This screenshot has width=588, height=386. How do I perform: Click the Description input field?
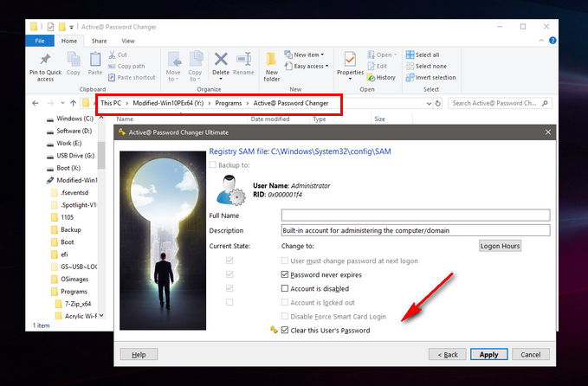(x=416, y=230)
